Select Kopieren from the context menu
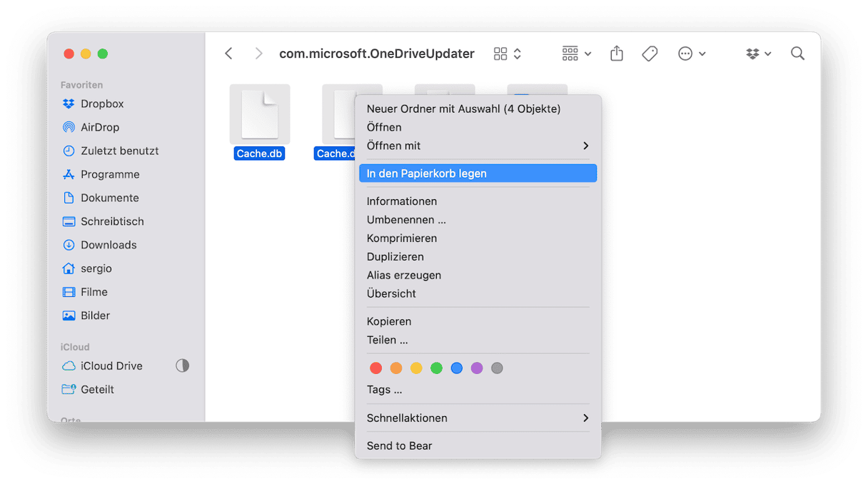 478,321
